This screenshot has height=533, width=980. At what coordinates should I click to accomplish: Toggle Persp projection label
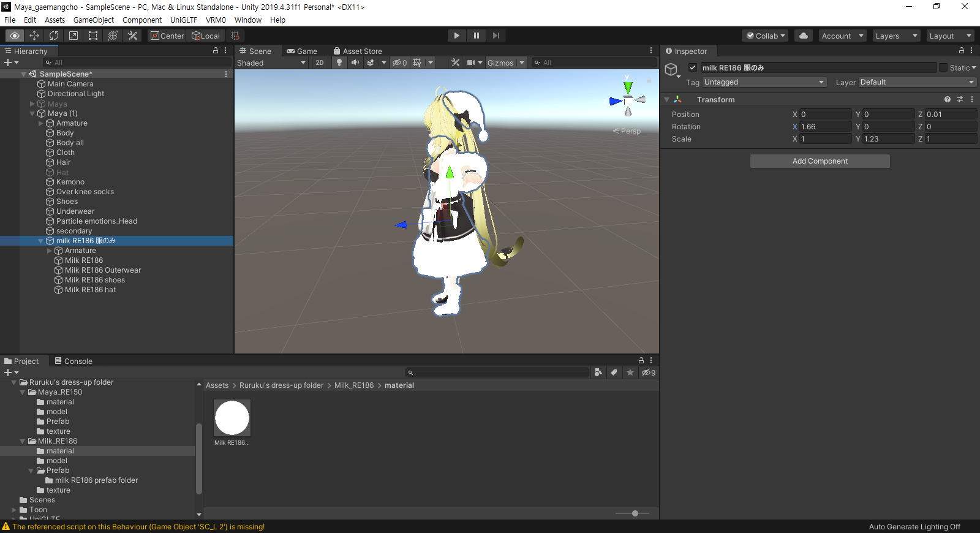627,131
